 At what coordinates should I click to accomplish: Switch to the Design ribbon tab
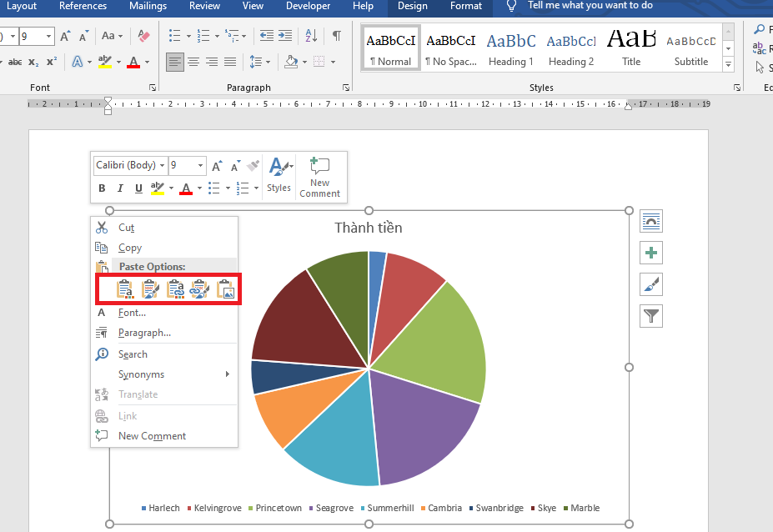(412, 7)
